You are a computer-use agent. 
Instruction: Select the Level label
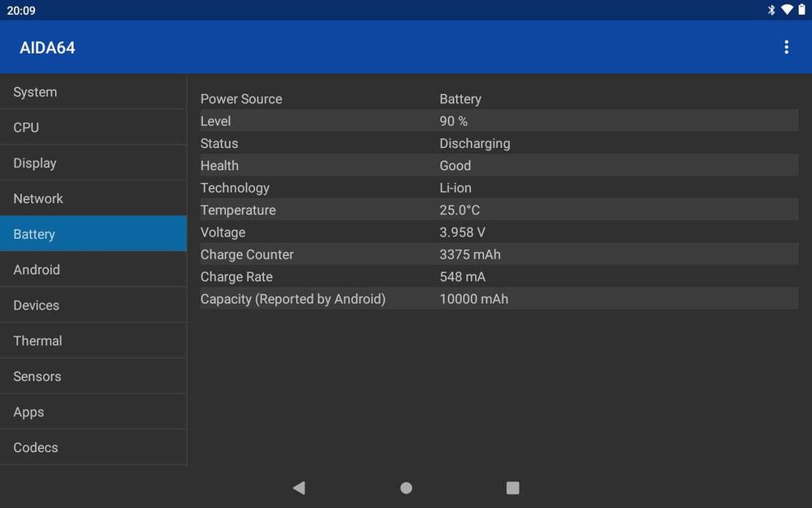pos(215,121)
